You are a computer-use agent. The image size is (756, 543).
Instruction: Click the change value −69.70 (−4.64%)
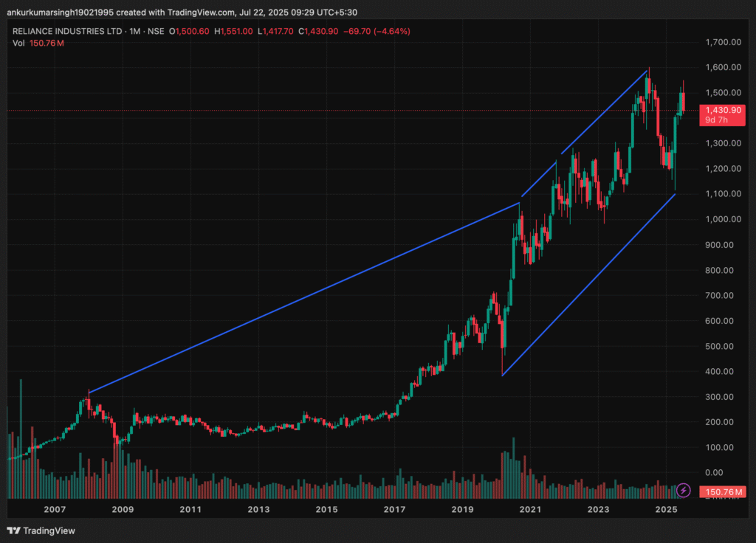click(377, 31)
